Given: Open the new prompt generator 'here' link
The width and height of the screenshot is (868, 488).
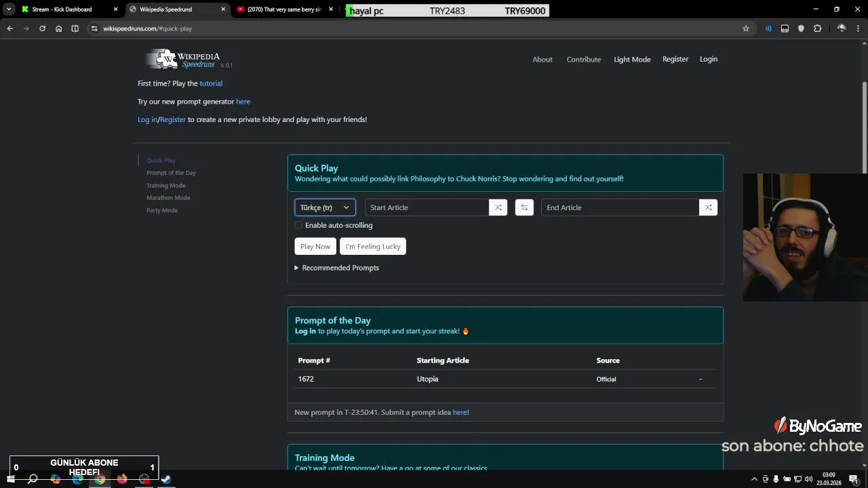Looking at the screenshot, I should 243,102.
